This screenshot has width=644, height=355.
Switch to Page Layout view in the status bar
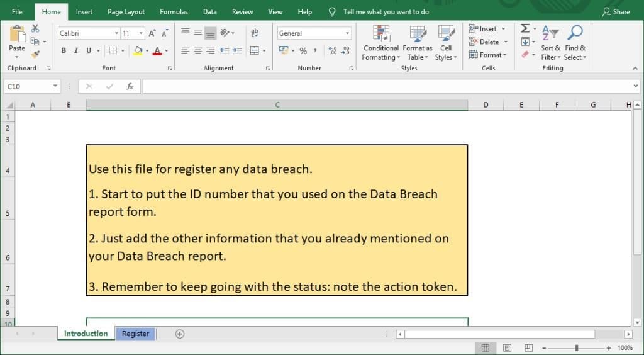point(508,348)
